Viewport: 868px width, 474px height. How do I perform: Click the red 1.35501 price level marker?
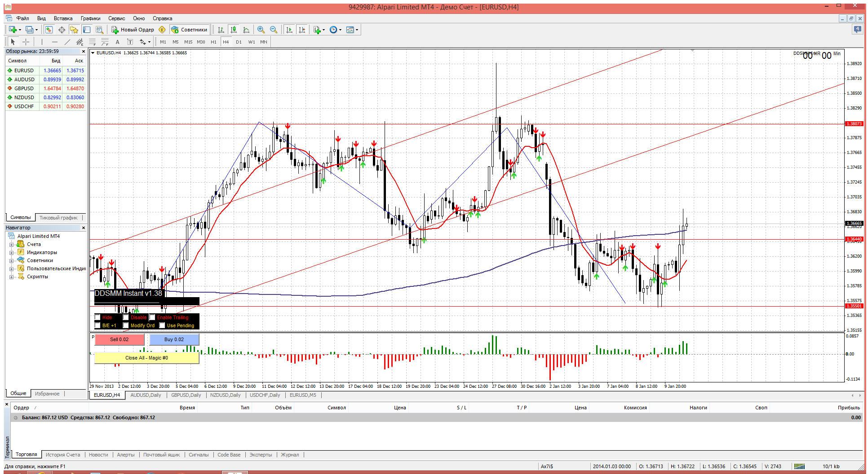click(x=854, y=306)
